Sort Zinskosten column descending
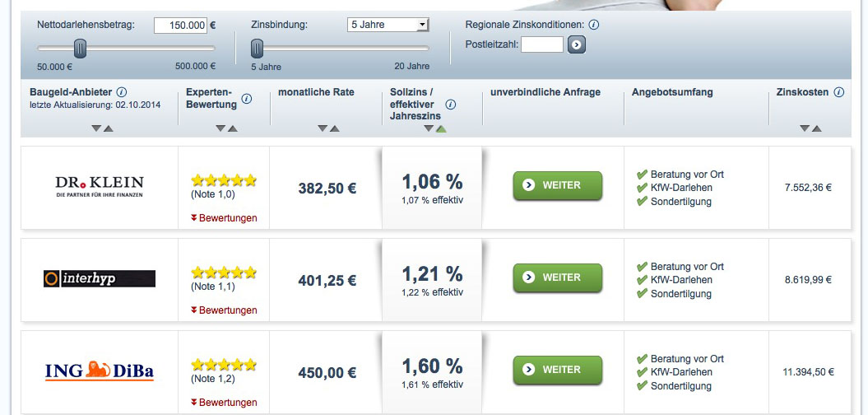Image resolution: width=868 pixels, height=415 pixels. tap(805, 128)
